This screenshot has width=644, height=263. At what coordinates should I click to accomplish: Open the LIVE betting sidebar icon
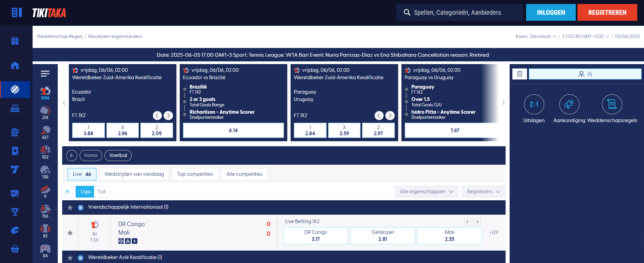pos(15,108)
